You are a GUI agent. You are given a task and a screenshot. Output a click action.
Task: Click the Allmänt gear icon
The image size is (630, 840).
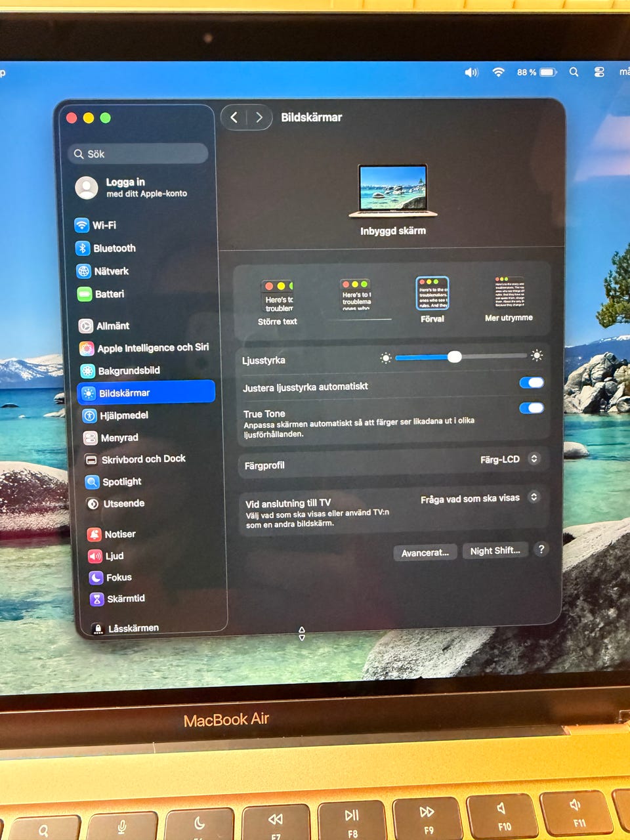tap(86, 325)
